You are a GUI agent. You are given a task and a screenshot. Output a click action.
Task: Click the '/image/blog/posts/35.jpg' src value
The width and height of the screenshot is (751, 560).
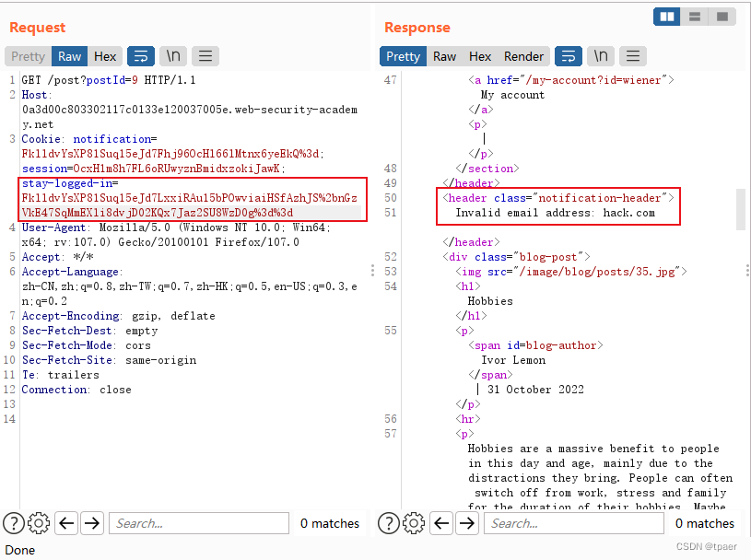[x=597, y=272]
